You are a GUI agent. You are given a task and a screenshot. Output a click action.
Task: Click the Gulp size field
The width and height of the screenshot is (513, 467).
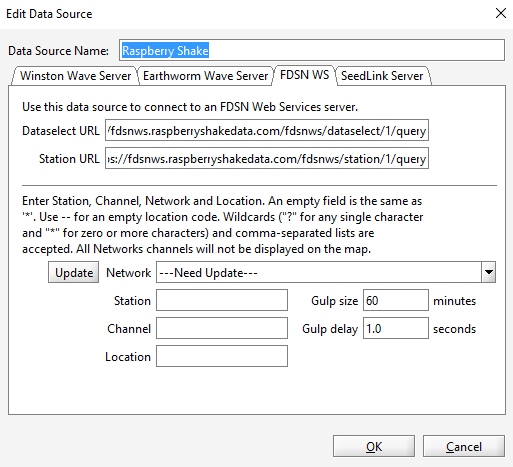tap(396, 300)
